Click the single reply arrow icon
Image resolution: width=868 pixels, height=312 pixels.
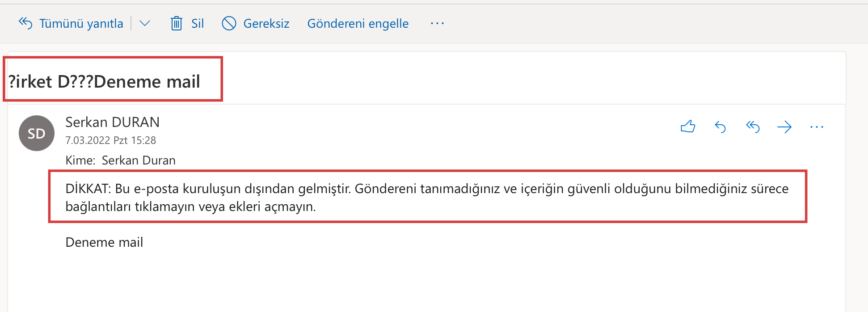[720, 127]
